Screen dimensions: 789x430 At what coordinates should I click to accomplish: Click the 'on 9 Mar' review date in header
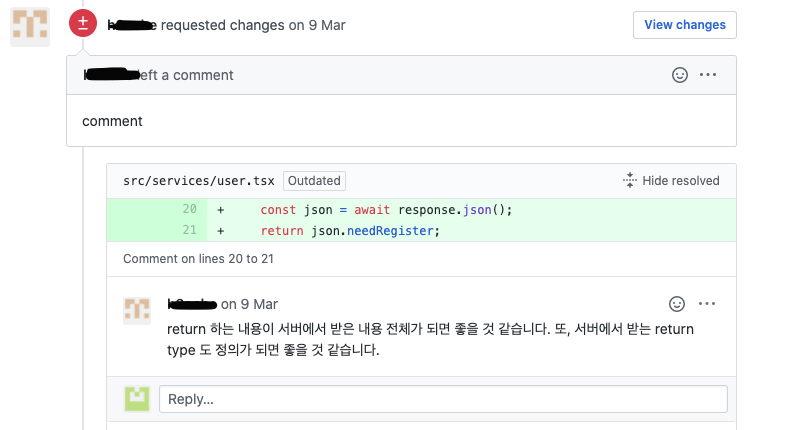[x=317, y=25]
